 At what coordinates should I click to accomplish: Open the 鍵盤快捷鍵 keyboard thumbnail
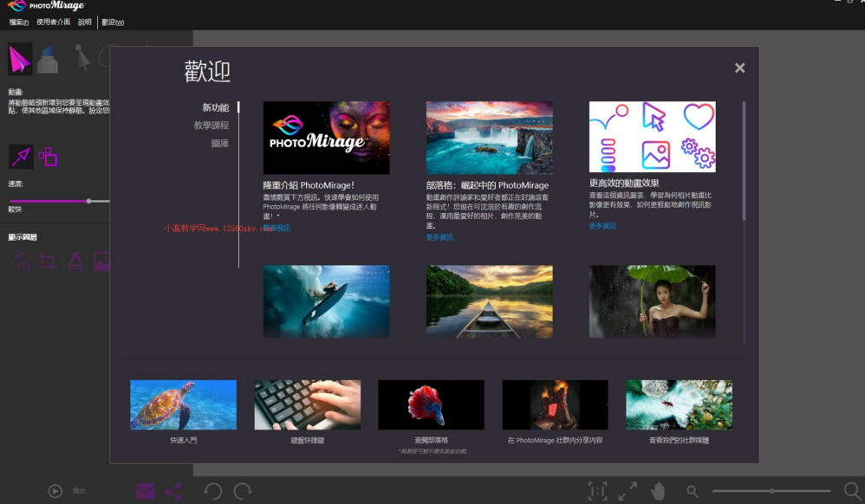pos(308,404)
